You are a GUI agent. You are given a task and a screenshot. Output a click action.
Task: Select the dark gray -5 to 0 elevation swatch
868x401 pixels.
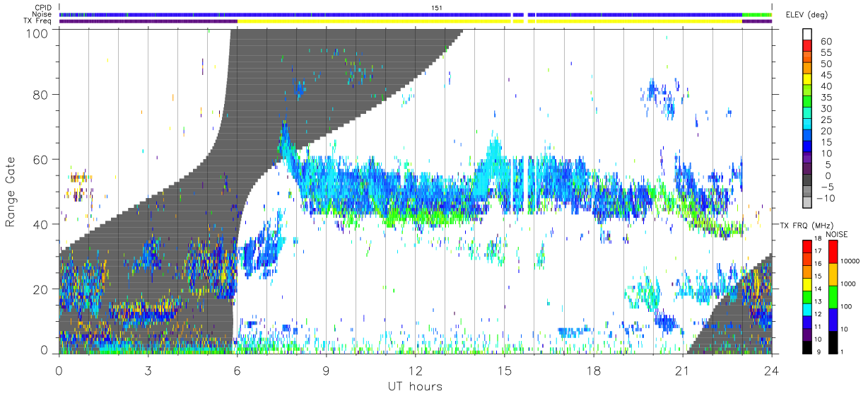tap(807, 180)
